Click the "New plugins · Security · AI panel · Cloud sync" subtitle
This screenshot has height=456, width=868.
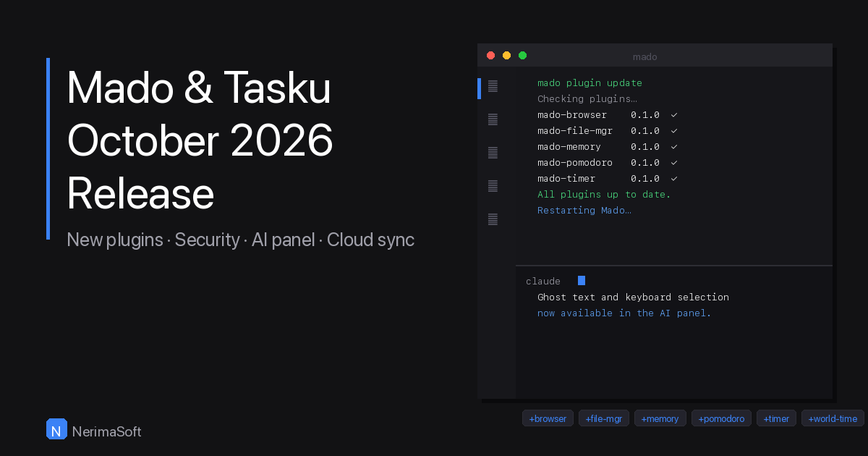coord(241,240)
